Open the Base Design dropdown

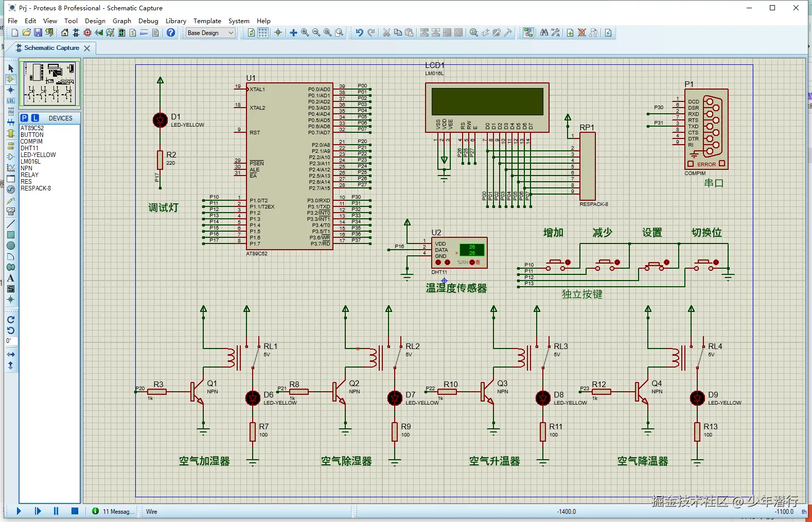[210, 33]
